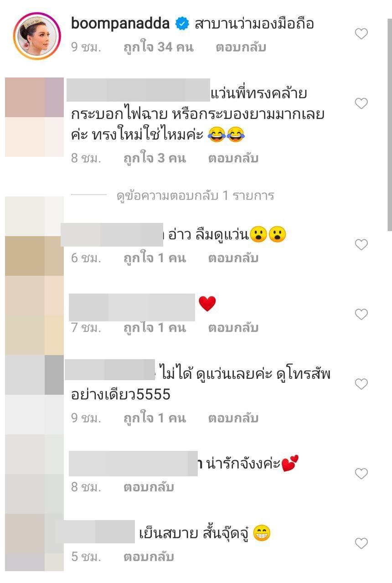Like boompanadda's comment with the heart icon
Screen dimensions: 392x583
(361, 34)
